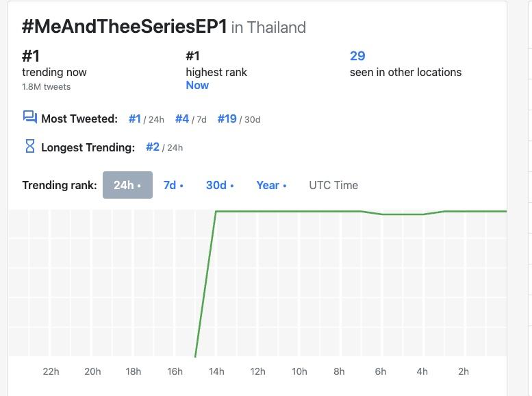Click the Longest Trending hourglass icon

(29, 146)
